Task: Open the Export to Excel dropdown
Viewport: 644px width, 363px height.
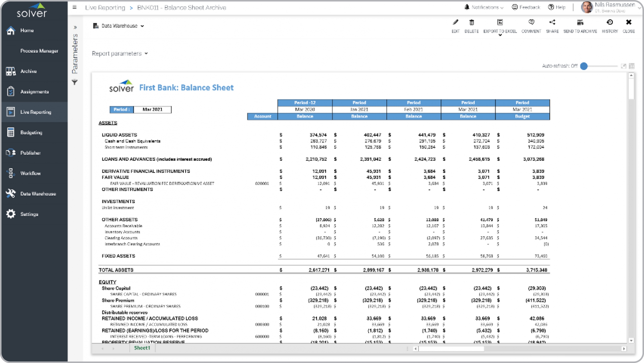Action: [500, 35]
